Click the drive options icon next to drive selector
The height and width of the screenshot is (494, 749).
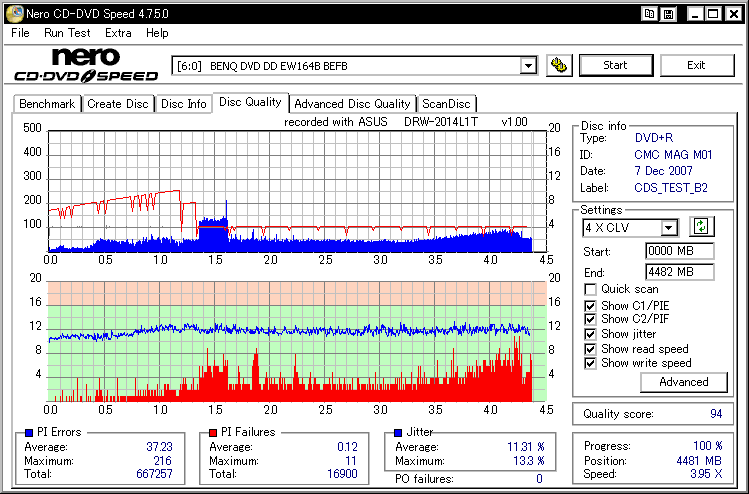pyautogui.click(x=559, y=65)
